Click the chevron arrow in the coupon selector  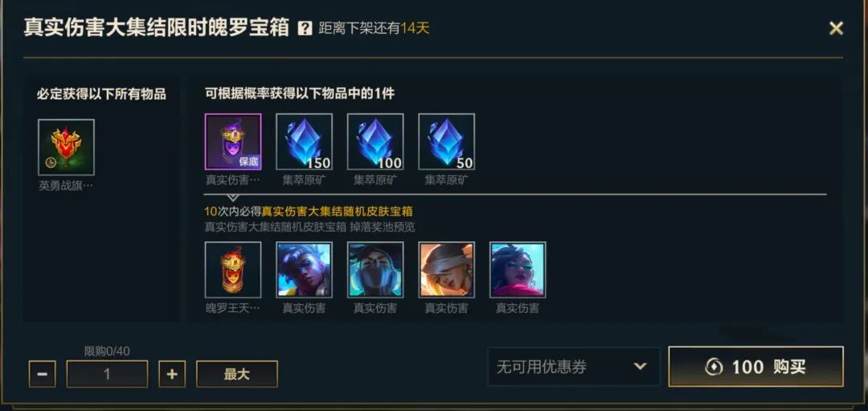tap(640, 366)
